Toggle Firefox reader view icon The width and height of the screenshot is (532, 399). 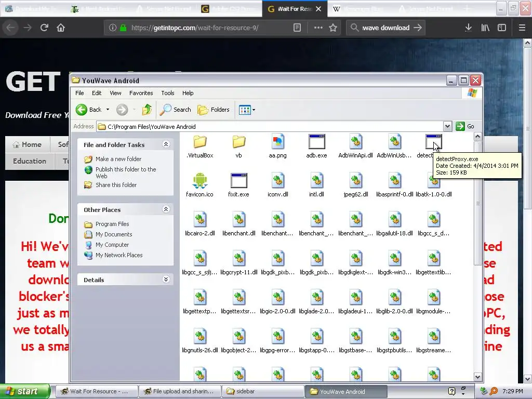[297, 28]
